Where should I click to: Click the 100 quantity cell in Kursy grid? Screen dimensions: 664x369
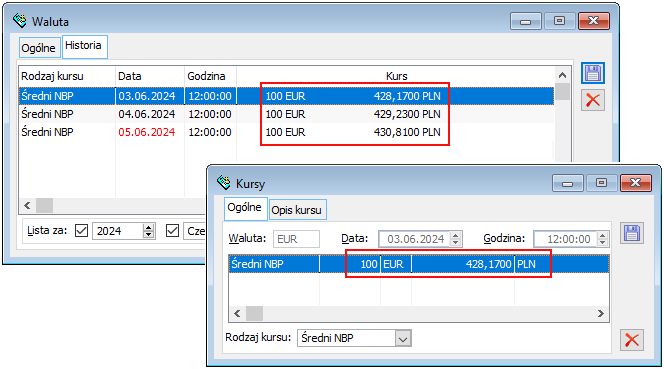(350, 264)
